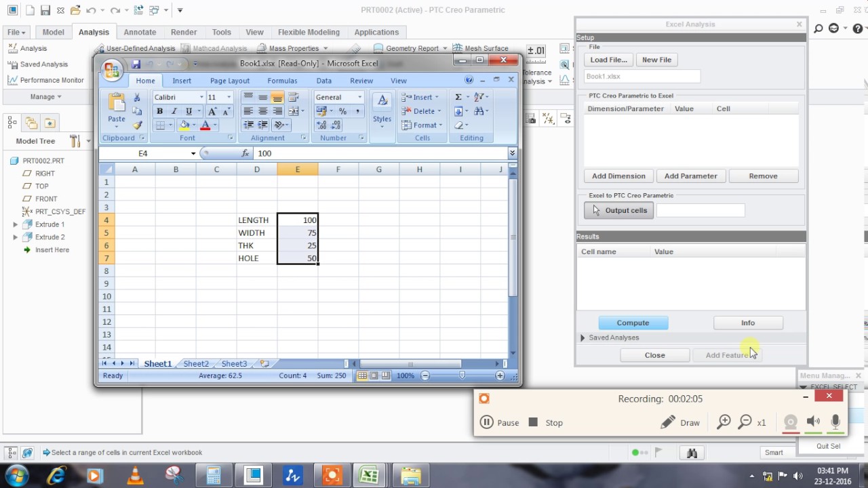Open Excel Help question mark icon

pyautogui.click(x=469, y=80)
